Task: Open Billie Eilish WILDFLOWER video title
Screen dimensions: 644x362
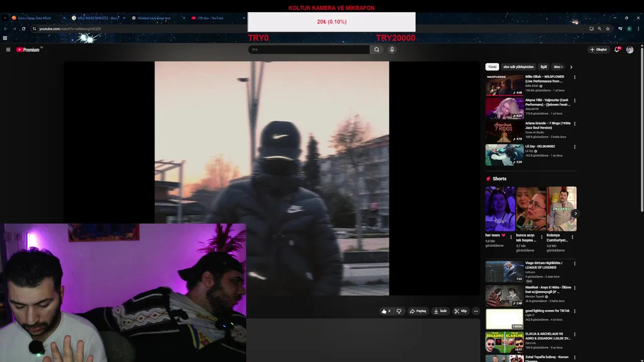Action: (x=545, y=79)
